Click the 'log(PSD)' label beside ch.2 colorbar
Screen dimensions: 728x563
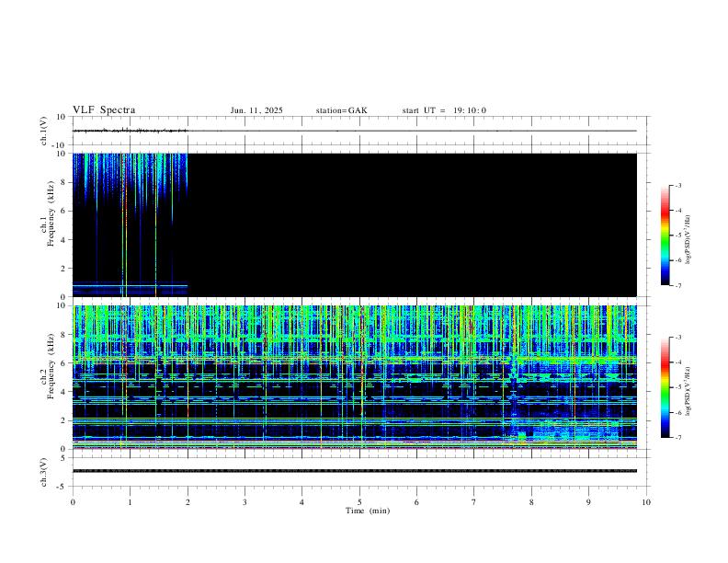click(x=688, y=391)
